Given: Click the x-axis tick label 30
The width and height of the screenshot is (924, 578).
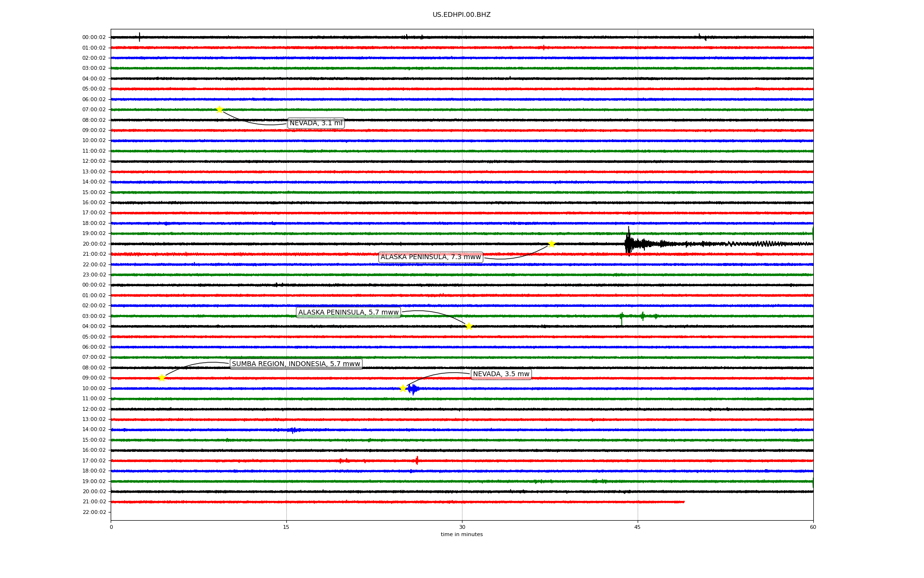Looking at the screenshot, I should 462,527.
